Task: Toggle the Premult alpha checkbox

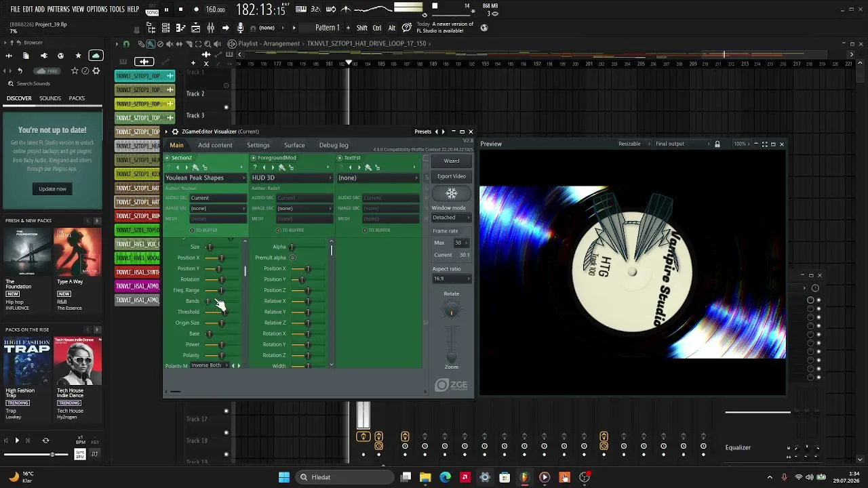Action: point(293,258)
